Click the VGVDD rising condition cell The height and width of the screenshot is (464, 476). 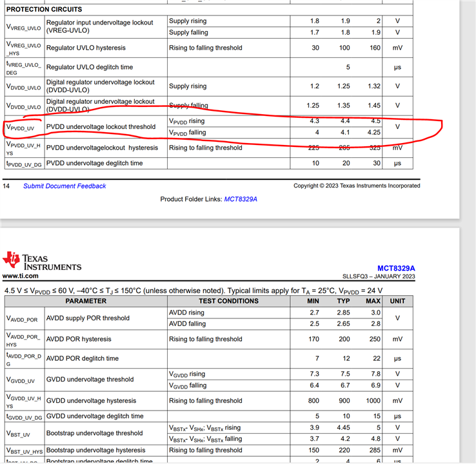228,374
